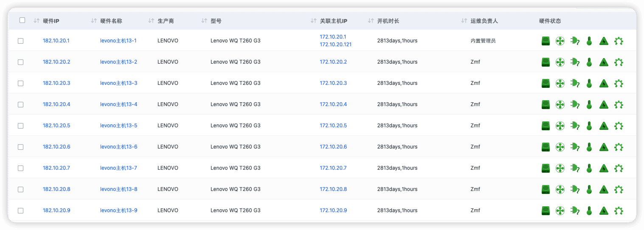The width and height of the screenshot is (644, 230).
Task: Sort the table by 生产商 column
Action: coord(151,21)
